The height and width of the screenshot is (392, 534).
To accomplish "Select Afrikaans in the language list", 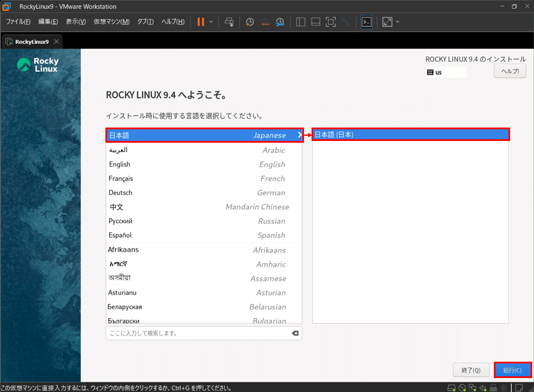I will pyautogui.click(x=204, y=250).
